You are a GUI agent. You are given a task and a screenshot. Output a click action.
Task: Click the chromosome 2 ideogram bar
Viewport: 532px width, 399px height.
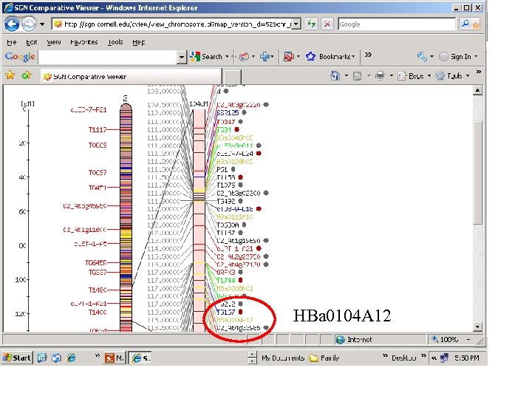coord(126,217)
